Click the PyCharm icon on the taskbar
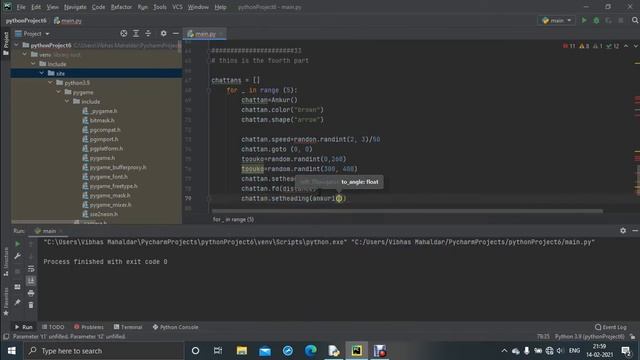 (357, 351)
